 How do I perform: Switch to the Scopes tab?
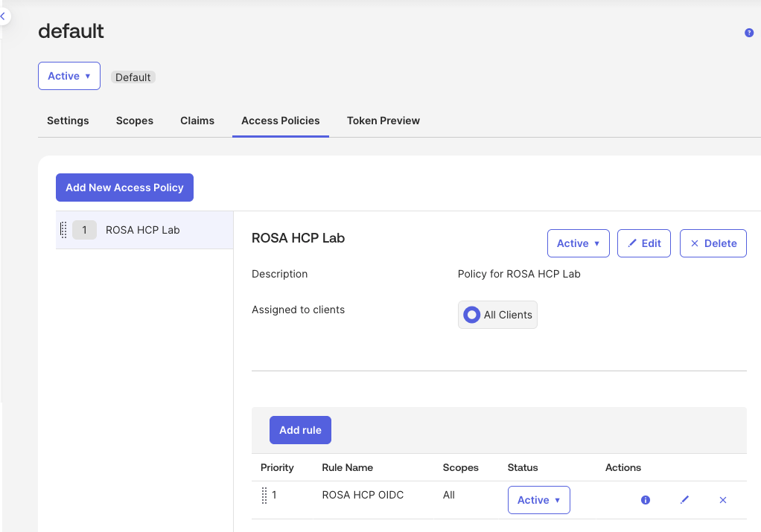coord(135,121)
